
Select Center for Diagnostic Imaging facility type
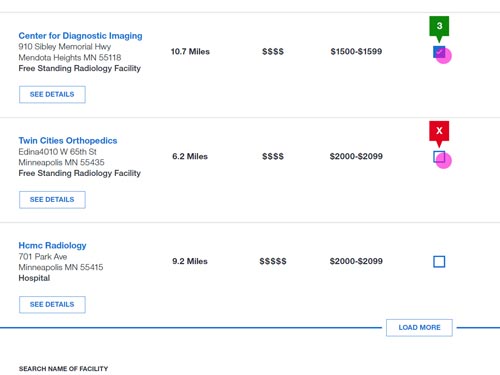(80, 69)
